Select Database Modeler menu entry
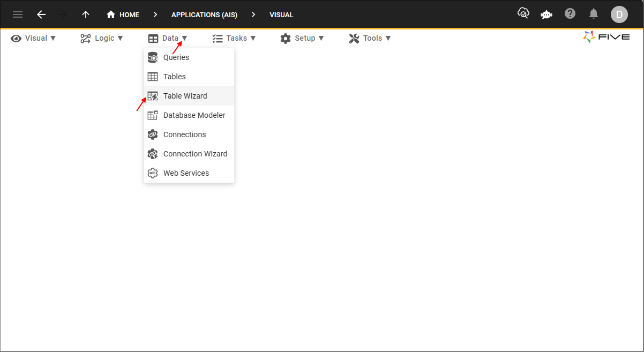This screenshot has width=644, height=352. [194, 115]
